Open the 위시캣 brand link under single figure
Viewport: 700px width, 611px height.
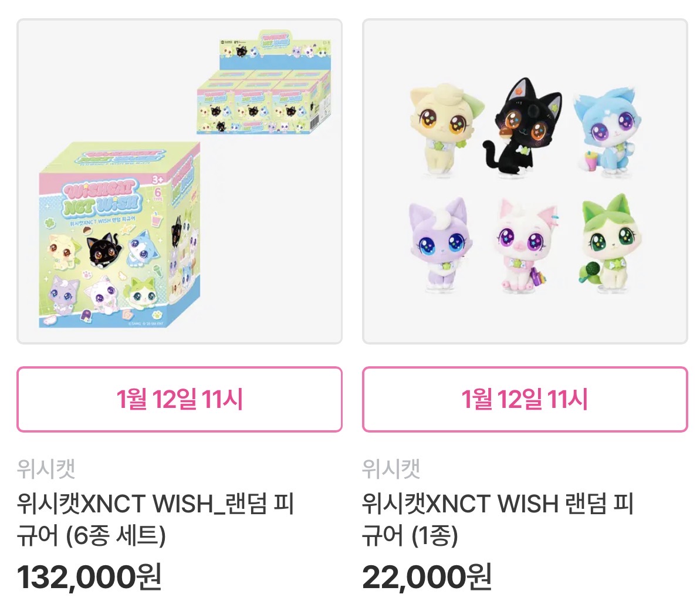pyautogui.click(x=391, y=468)
